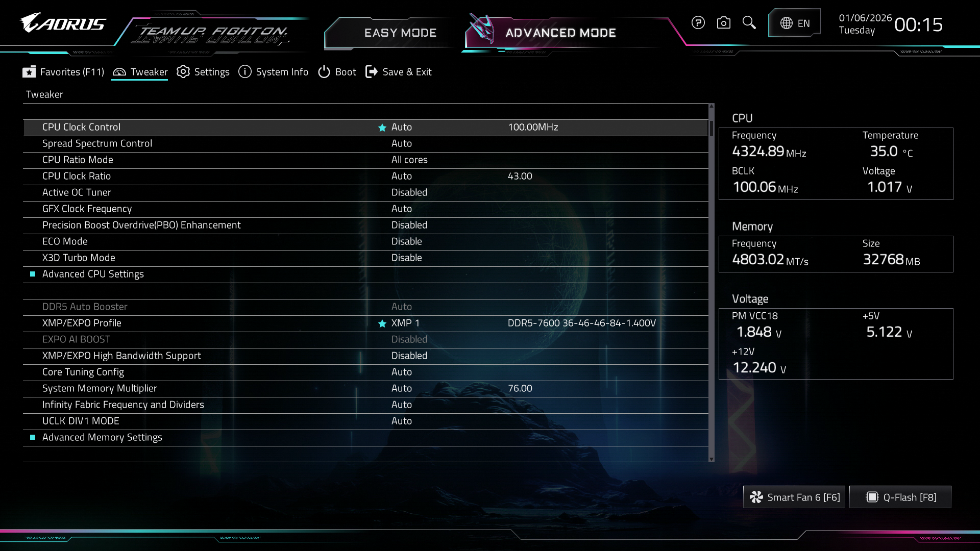Open the Save & Exit tab

pos(399,72)
